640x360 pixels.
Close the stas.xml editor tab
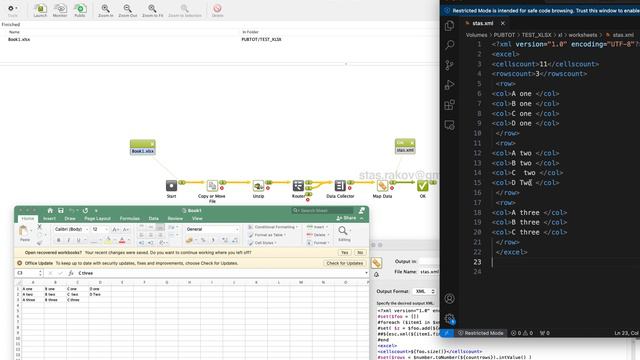[x=503, y=23]
